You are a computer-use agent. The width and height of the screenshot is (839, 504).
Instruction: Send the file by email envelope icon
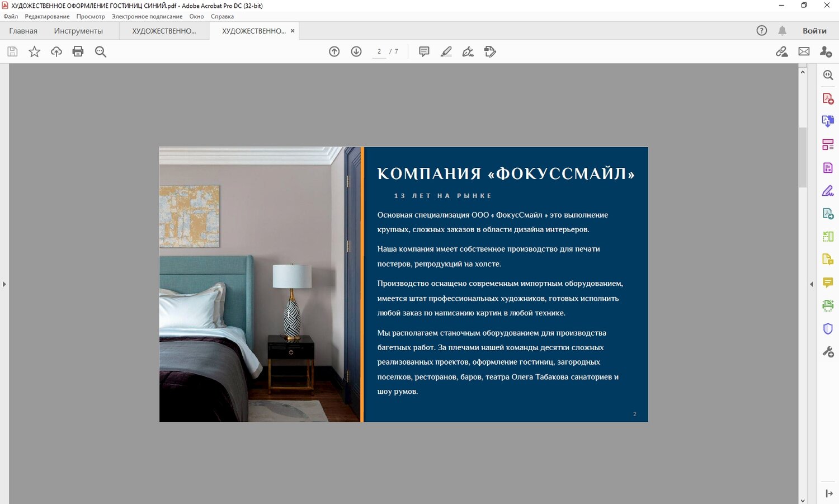804,51
